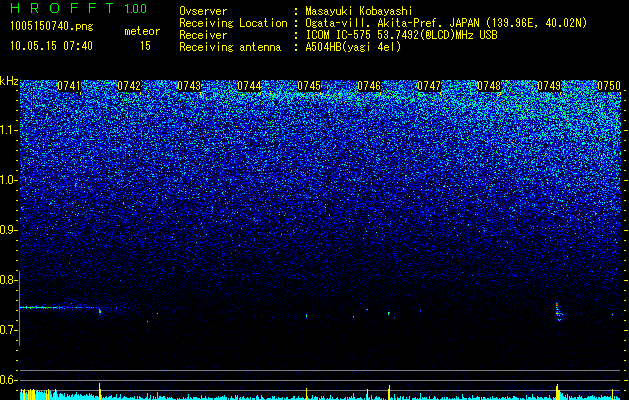Click the kHz axis unit label
The width and height of the screenshot is (629, 400).
(9, 81)
